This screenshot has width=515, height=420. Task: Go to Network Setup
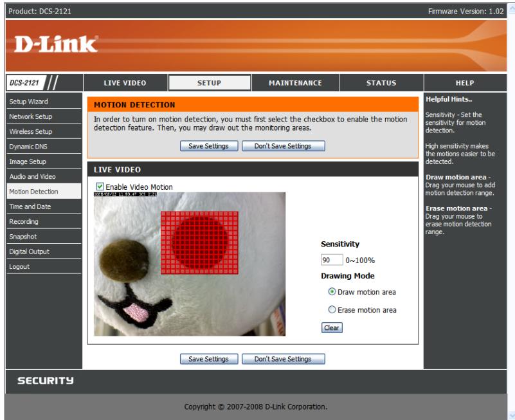pyautogui.click(x=44, y=116)
